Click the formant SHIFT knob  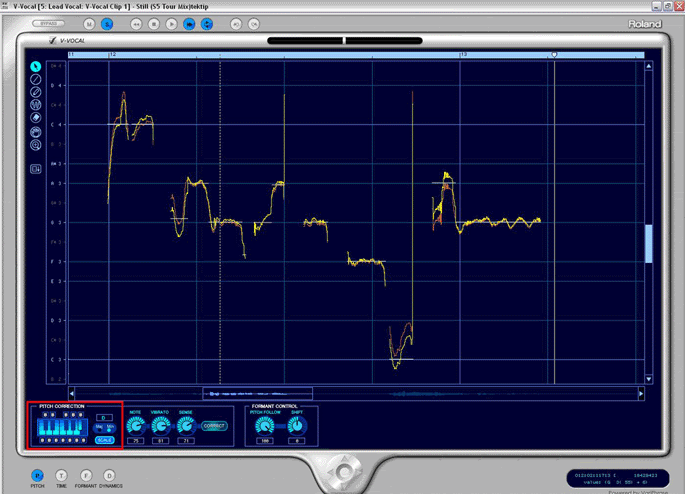297,425
